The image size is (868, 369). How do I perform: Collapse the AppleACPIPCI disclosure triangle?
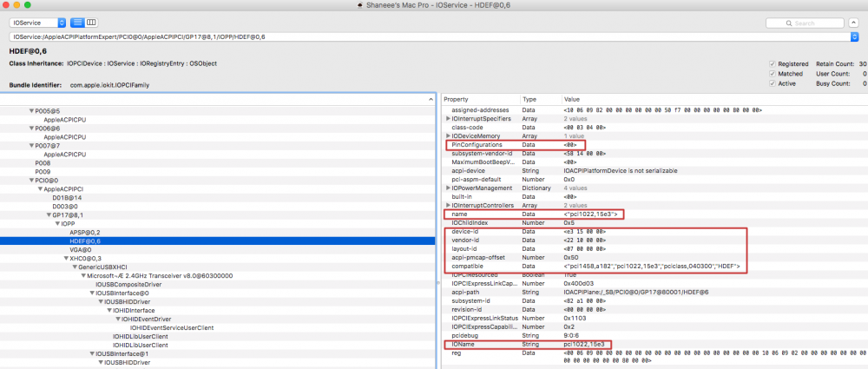pyautogui.click(x=41, y=189)
